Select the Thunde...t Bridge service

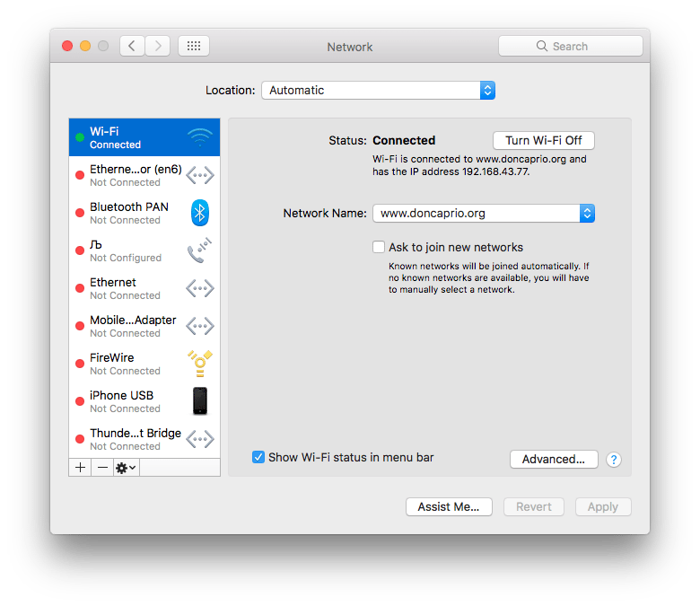click(144, 439)
